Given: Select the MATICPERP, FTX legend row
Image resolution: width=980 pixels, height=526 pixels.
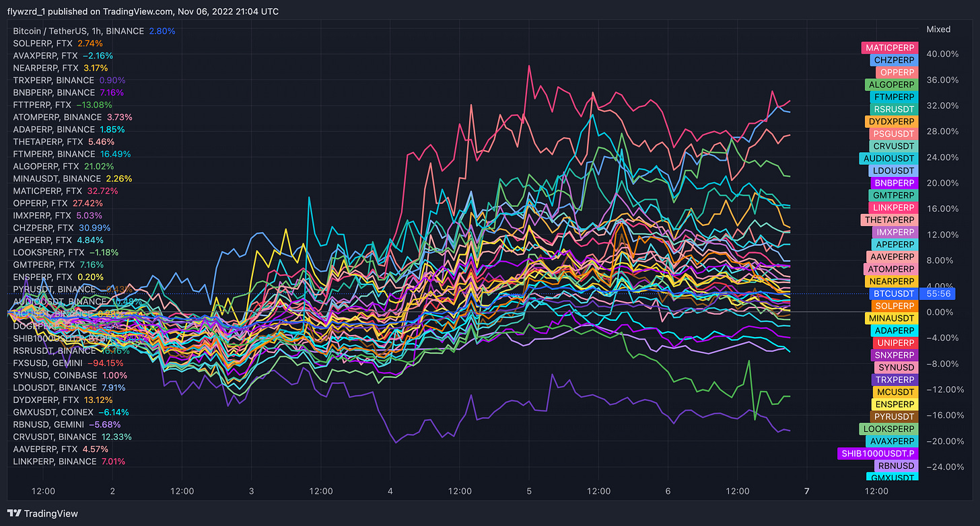Looking at the screenshot, I should (x=65, y=191).
